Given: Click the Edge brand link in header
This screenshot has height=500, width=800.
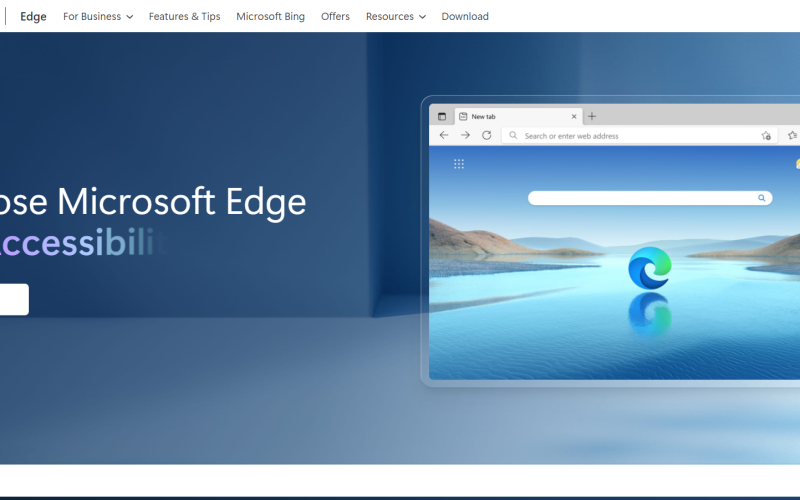Looking at the screenshot, I should tap(33, 16).
